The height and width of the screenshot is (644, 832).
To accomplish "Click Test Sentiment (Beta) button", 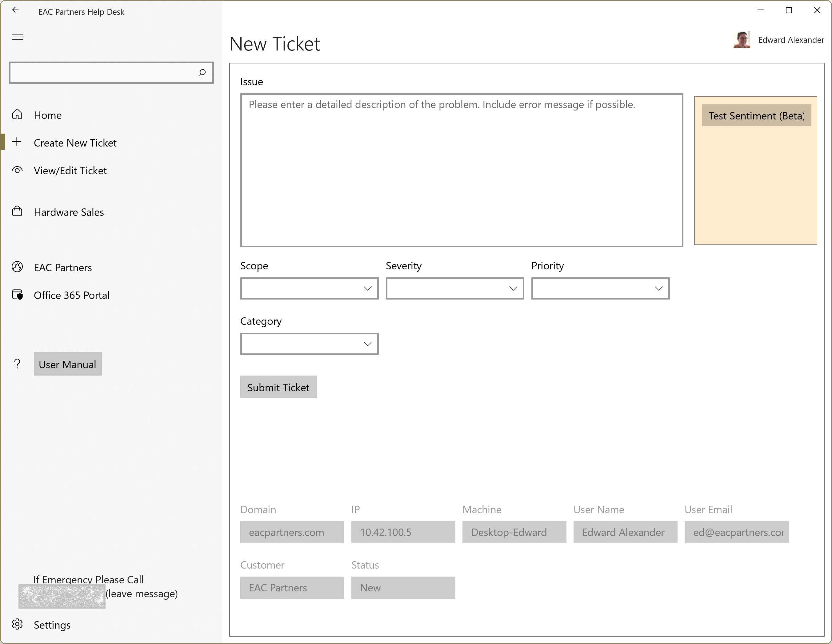I will coord(756,115).
